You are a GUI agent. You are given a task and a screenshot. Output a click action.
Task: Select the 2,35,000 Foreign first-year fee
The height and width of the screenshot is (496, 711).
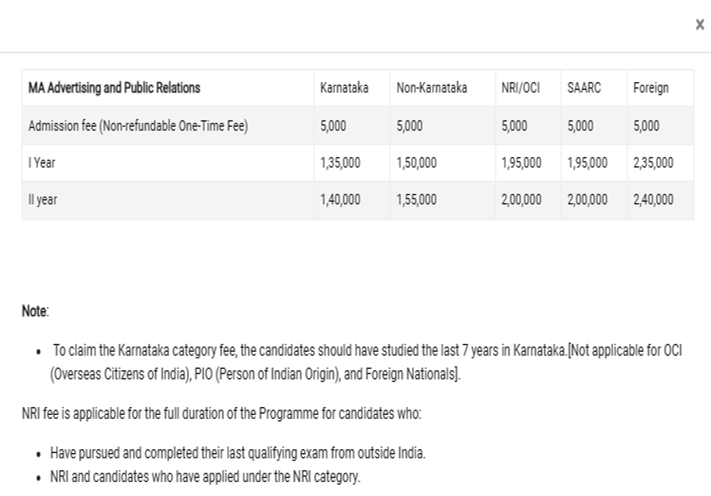653,163
